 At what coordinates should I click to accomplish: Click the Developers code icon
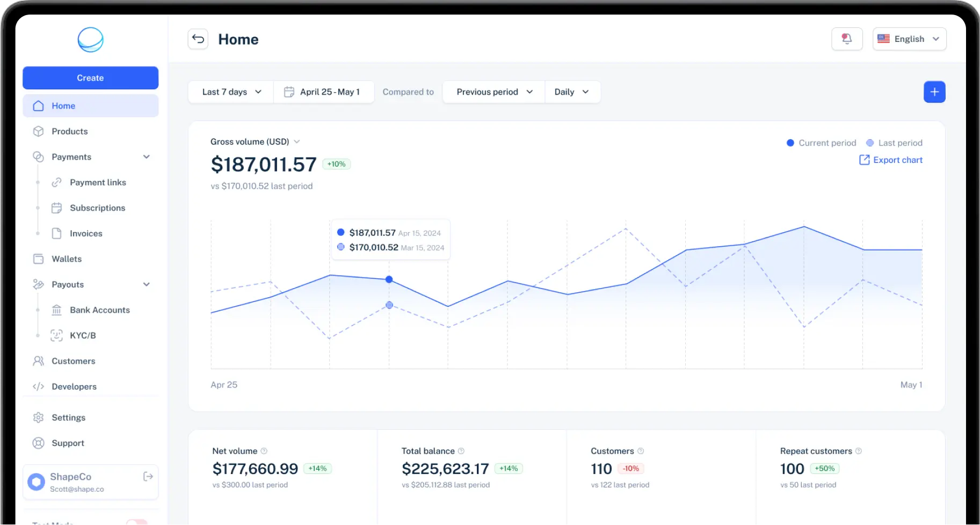pos(38,387)
